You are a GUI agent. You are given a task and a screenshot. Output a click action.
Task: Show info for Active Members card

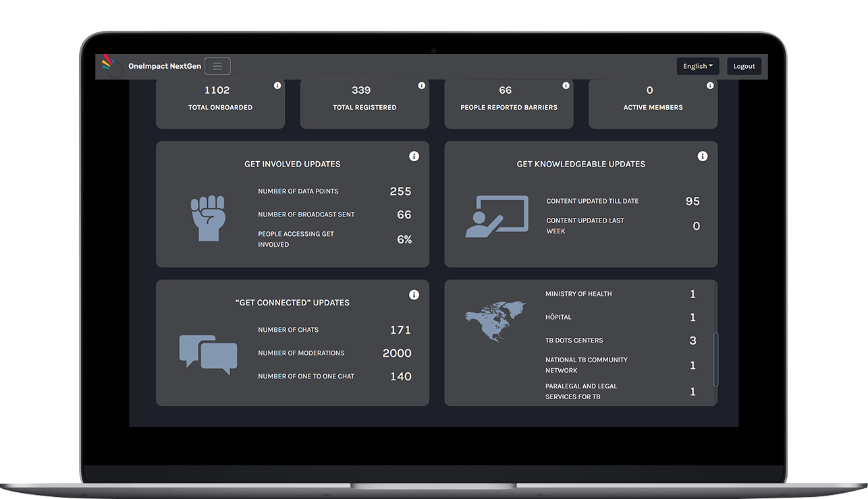coord(710,86)
